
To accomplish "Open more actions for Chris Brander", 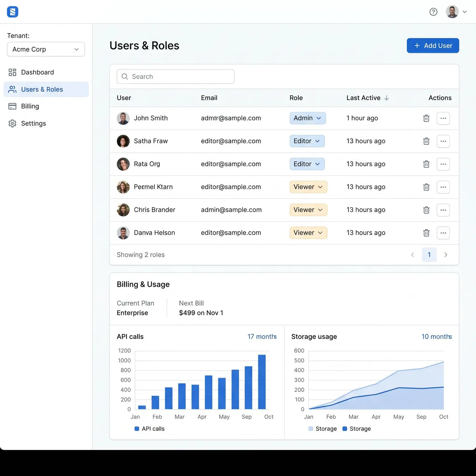I will (x=443, y=210).
